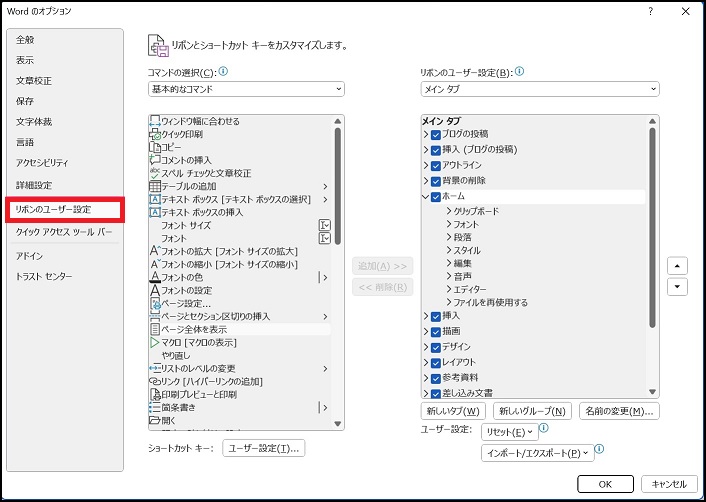Select the ページとセクション区切りの挿入 icon
Image resolution: width=706 pixels, height=502 pixels.
[x=155, y=317]
